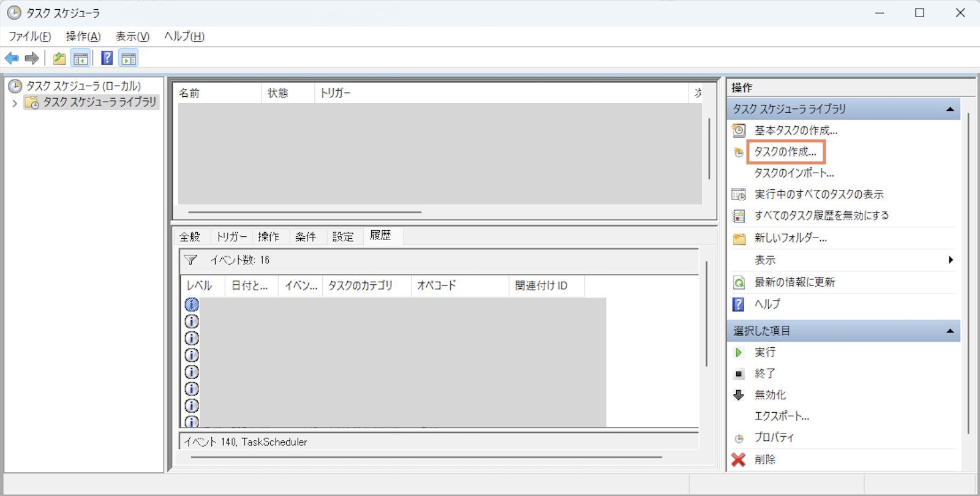
Task: Click the 新しいフォルダー... action
Action: pos(791,238)
